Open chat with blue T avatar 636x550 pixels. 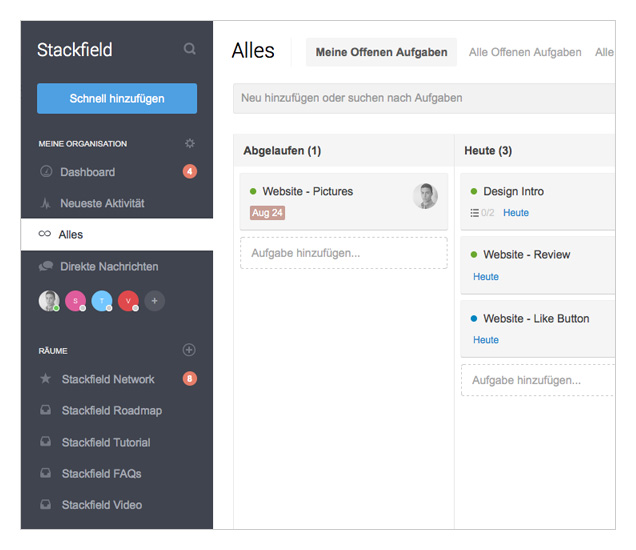(102, 301)
